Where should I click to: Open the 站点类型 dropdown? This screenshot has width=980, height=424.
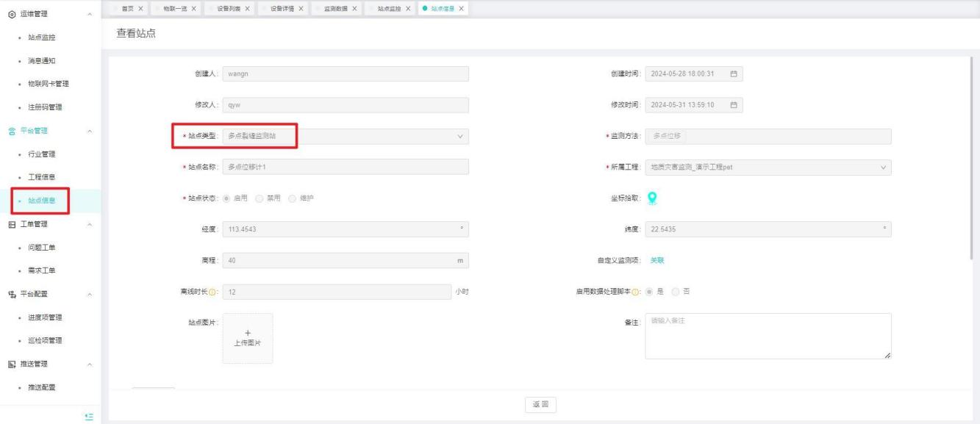[x=344, y=136]
